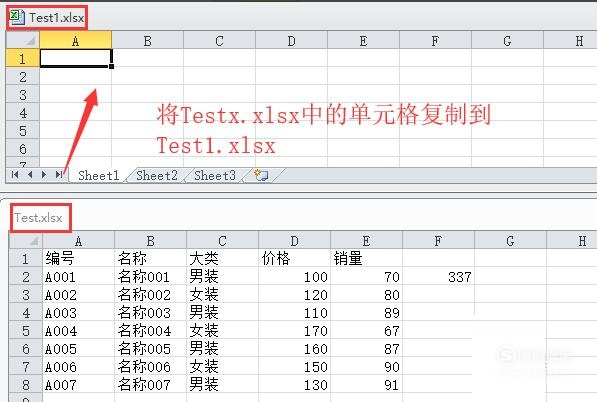Screen dimensions: 597x402
Task: Select column A header in Test.xlsx
Action: [x=78, y=240]
